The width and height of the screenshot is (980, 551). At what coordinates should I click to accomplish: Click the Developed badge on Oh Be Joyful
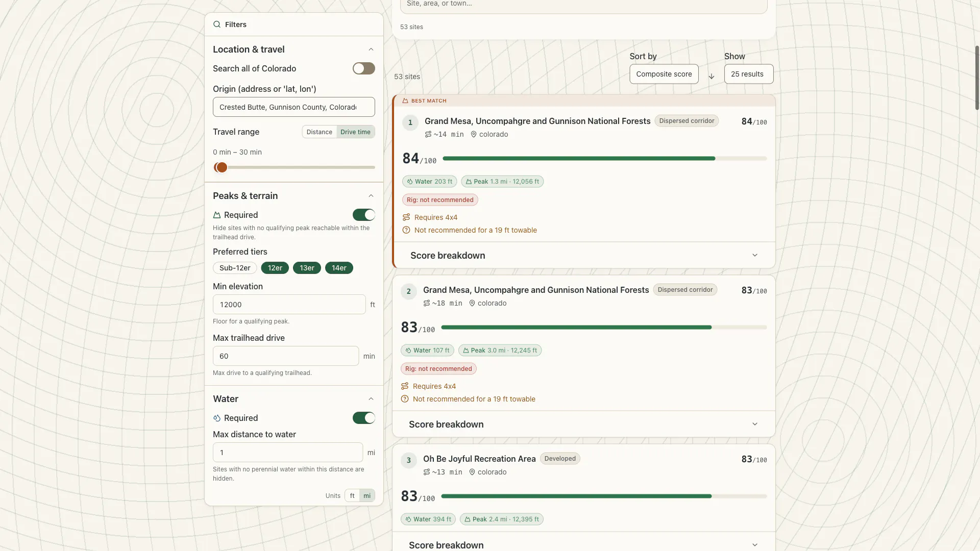tap(560, 459)
